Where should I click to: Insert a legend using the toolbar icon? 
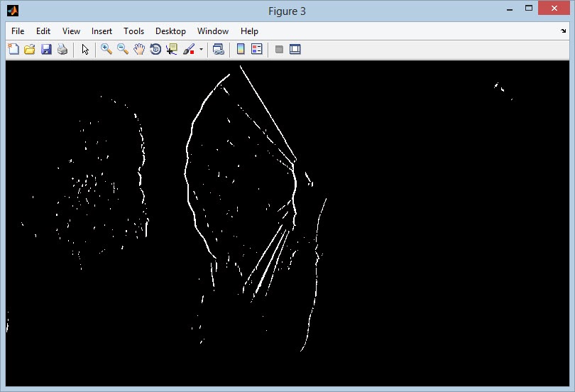(x=257, y=49)
